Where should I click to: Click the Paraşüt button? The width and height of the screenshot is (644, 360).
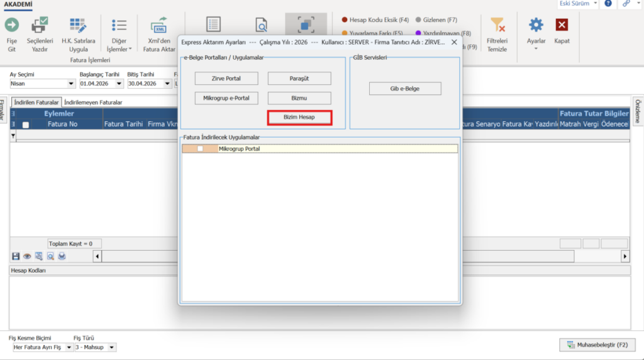pos(299,79)
